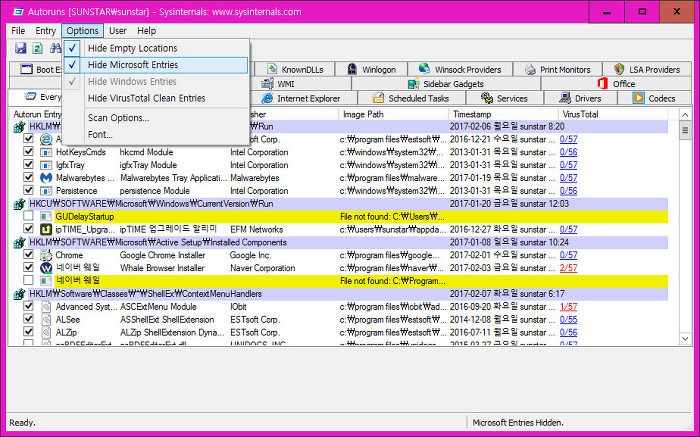Image resolution: width=700 pixels, height=437 pixels.
Task: Uncheck the Advanced Syst... context menu entry
Action: (x=29, y=306)
